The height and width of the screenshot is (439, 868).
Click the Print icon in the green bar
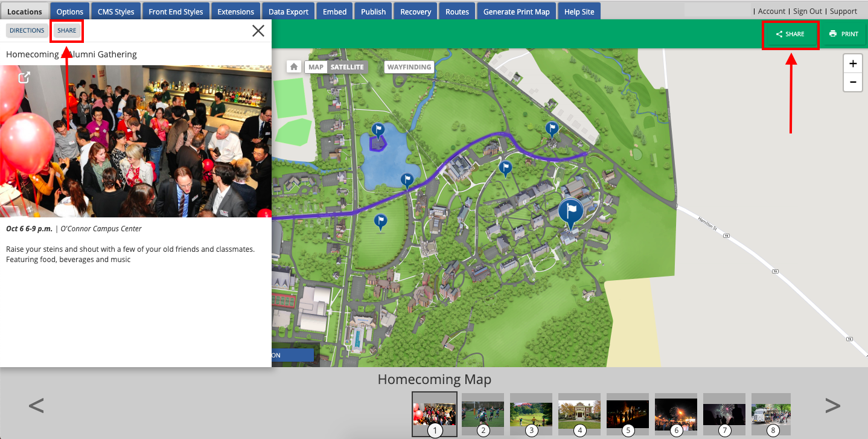point(844,34)
